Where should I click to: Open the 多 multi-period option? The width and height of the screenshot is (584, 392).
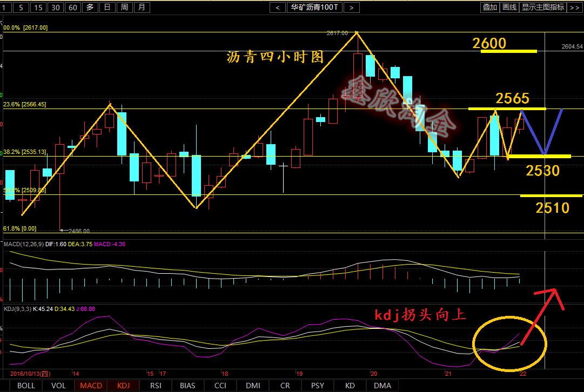tap(90, 7)
